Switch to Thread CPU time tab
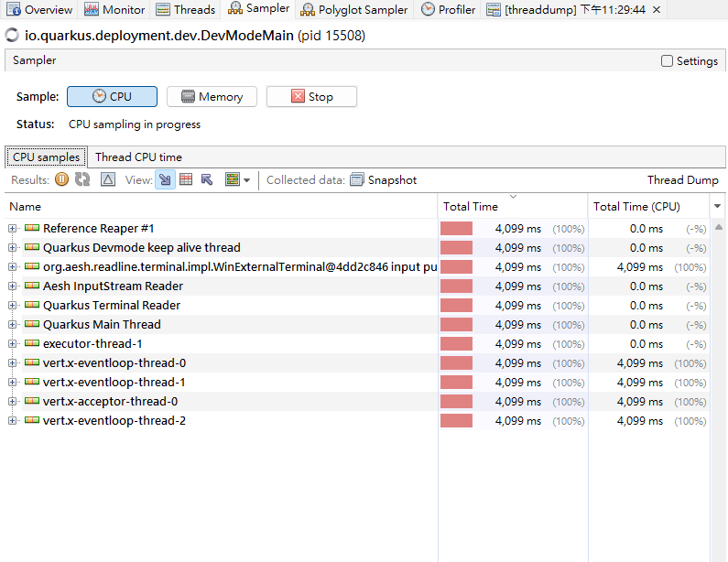The image size is (728, 562). pyautogui.click(x=138, y=157)
